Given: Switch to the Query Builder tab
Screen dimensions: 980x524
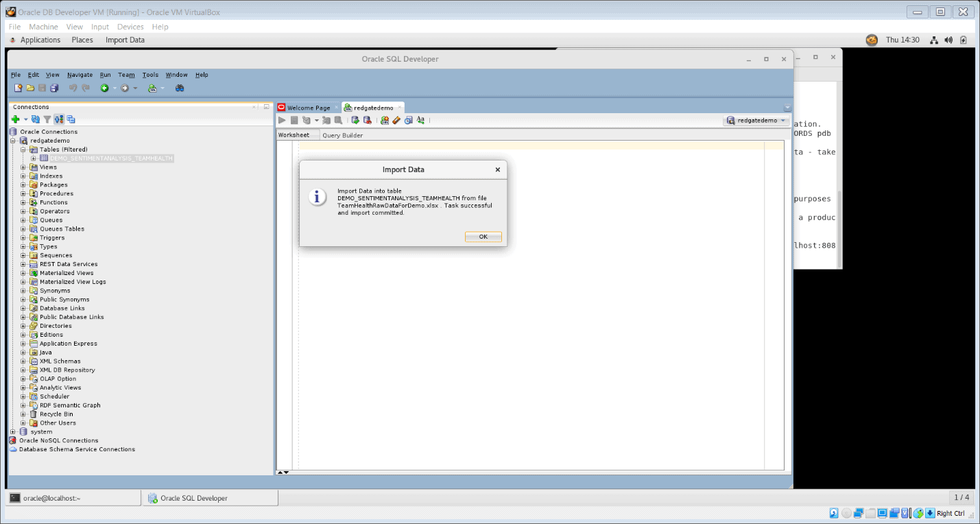Looking at the screenshot, I should click(x=342, y=135).
